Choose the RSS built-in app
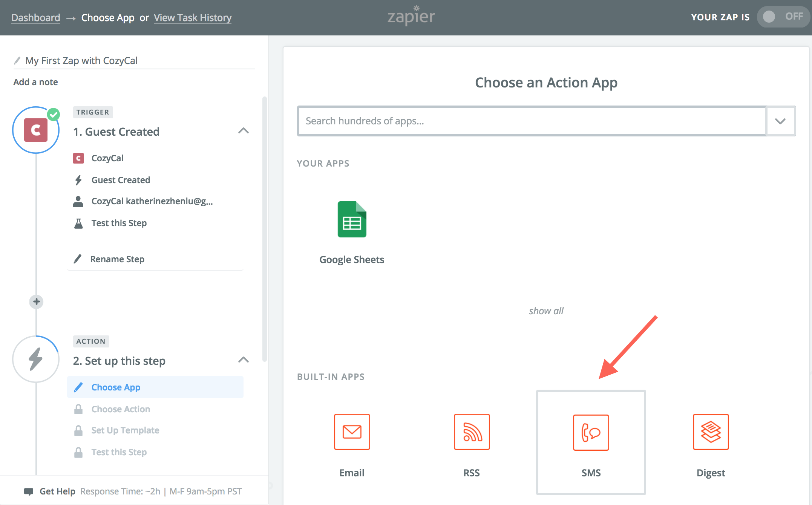Viewport: 812px width, 505px height. (x=472, y=432)
